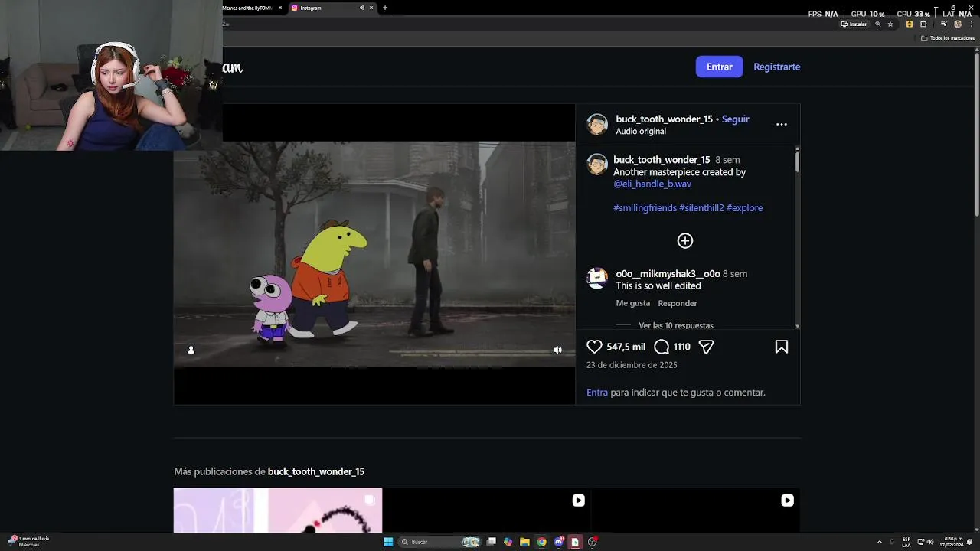Click the comments panel scrollbar
The width and height of the screenshot is (980, 551).
coord(797,161)
